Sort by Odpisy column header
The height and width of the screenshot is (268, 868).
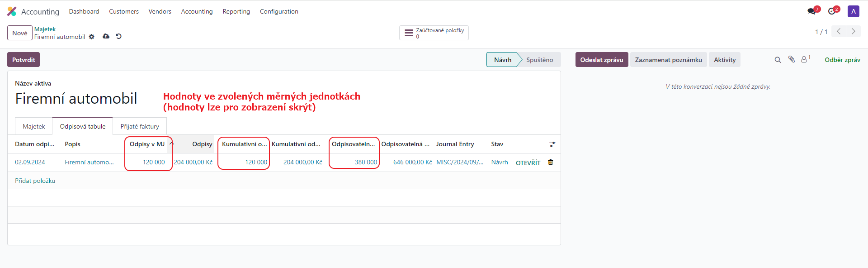pyautogui.click(x=202, y=144)
